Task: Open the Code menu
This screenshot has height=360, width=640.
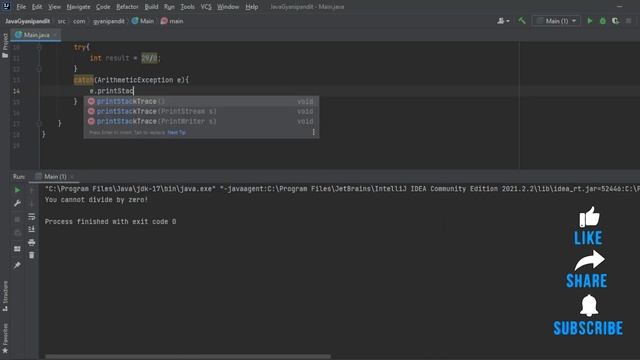Action: pos(103,7)
